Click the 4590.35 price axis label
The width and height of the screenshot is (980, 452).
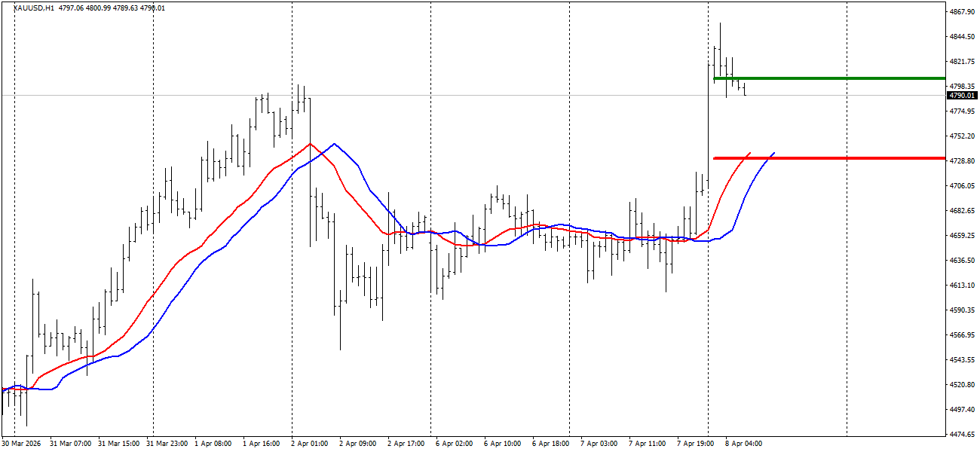(962, 310)
